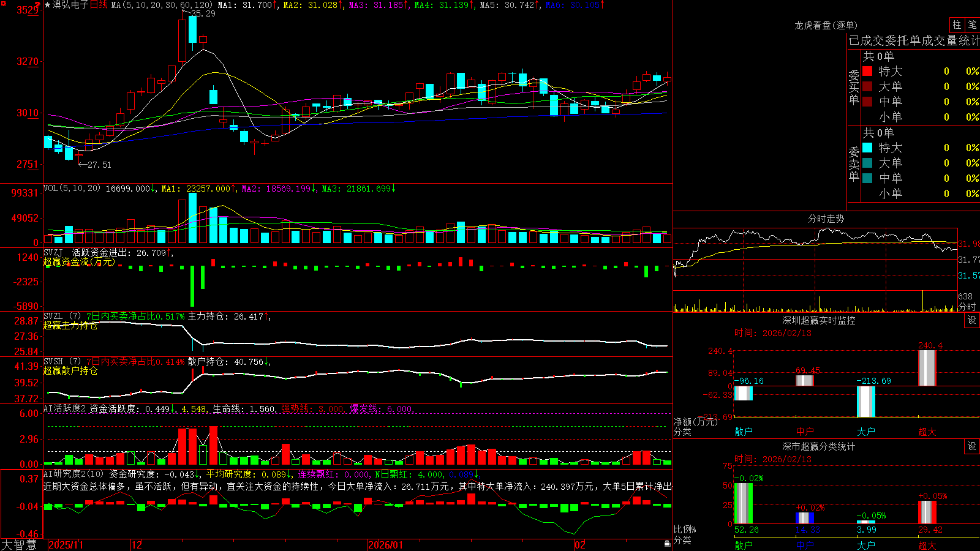
Task: Switch the order view to 笔 mode
Action: (x=972, y=24)
